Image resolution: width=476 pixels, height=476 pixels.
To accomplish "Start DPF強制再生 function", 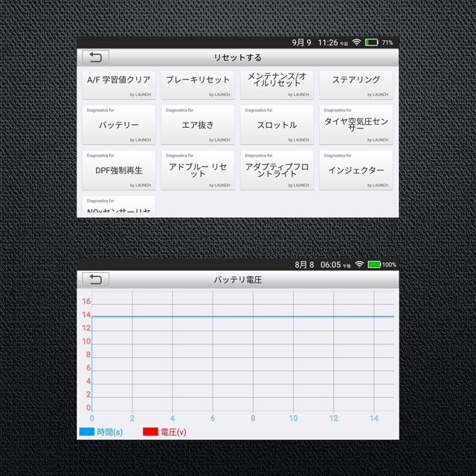I will click(119, 170).
